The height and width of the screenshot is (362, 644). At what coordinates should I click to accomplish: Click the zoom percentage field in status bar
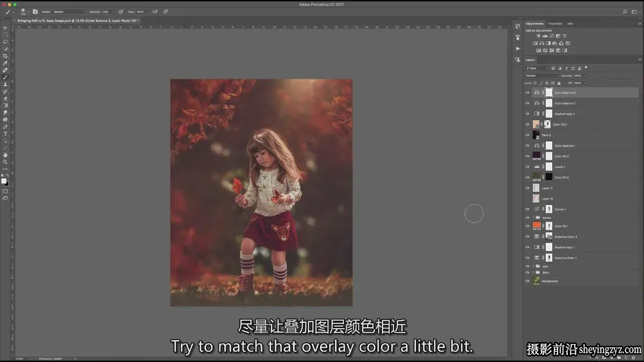pyautogui.click(x=20, y=358)
